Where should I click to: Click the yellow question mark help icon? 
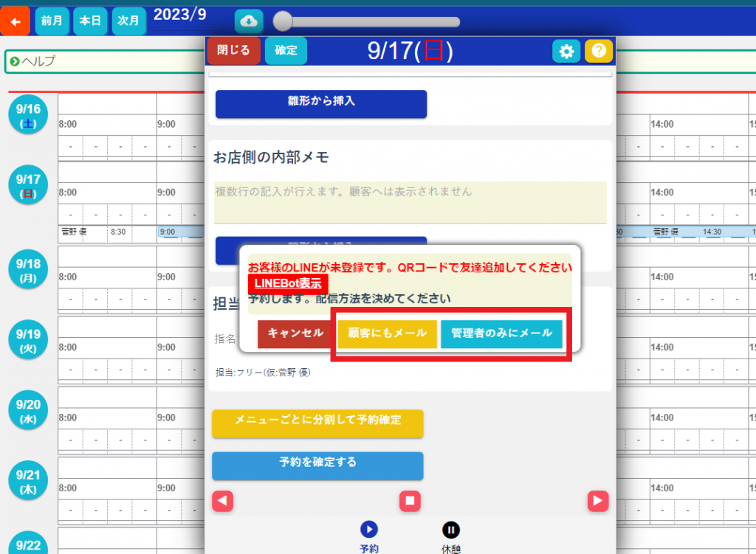(x=599, y=51)
